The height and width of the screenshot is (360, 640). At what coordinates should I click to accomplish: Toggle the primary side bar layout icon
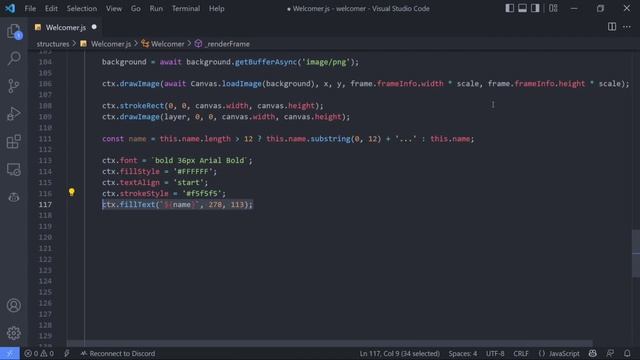coord(509,8)
